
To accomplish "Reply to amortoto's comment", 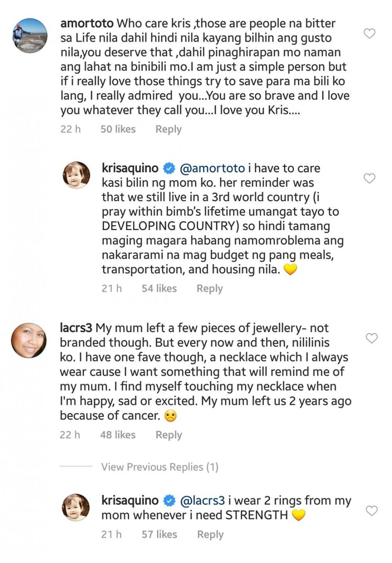I will [x=168, y=129].
